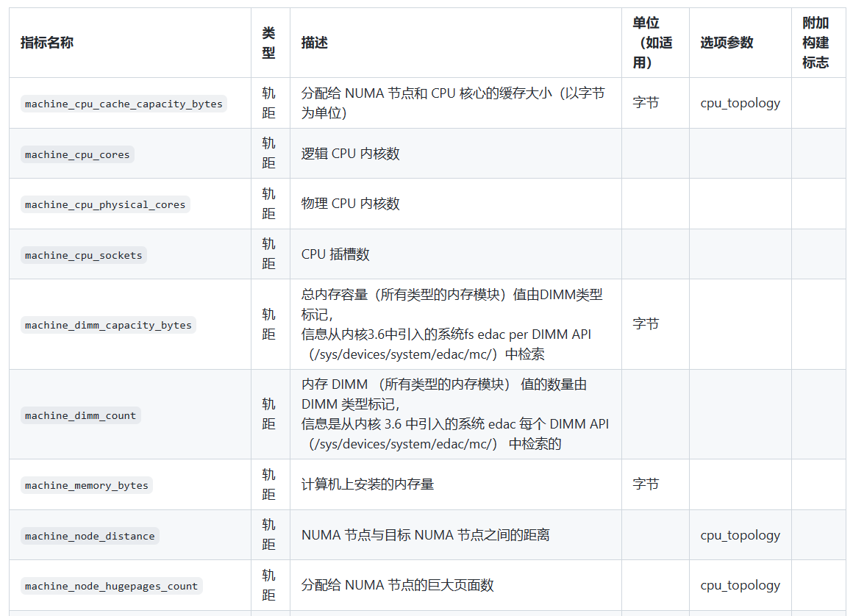Click the 分配给 NUMA 节点的巨大页面数 description
853x616 pixels.
398,586
